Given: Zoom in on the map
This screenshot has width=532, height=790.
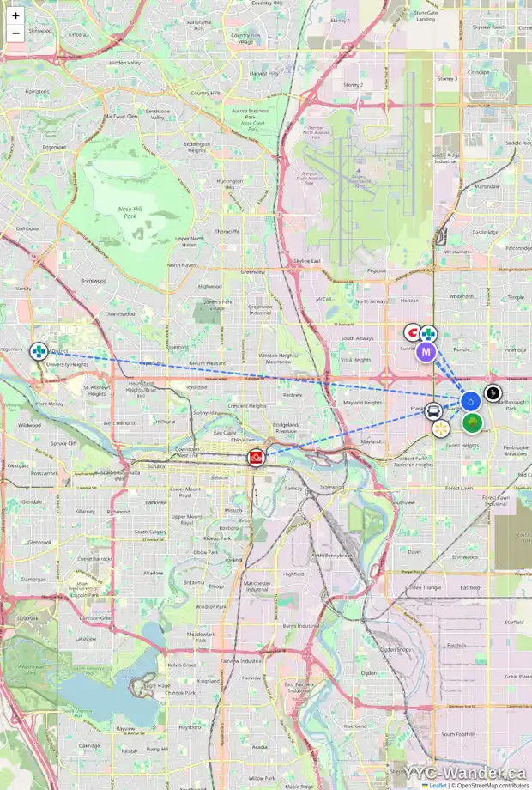Looking at the screenshot, I should pos(15,15).
